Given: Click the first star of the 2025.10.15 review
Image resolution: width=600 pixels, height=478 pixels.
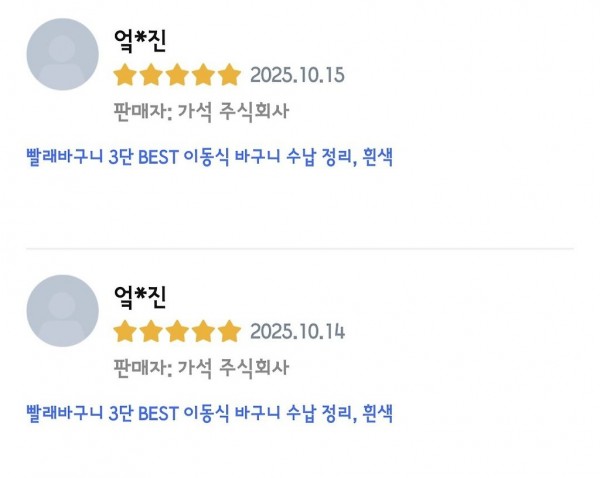Looking at the screenshot, I should point(125,75).
